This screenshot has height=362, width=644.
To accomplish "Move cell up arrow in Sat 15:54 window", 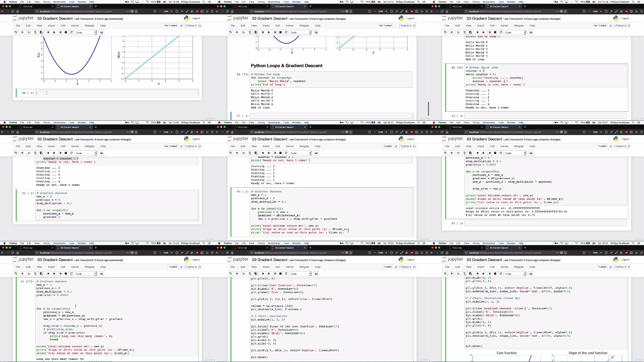I will click(x=48, y=274).
